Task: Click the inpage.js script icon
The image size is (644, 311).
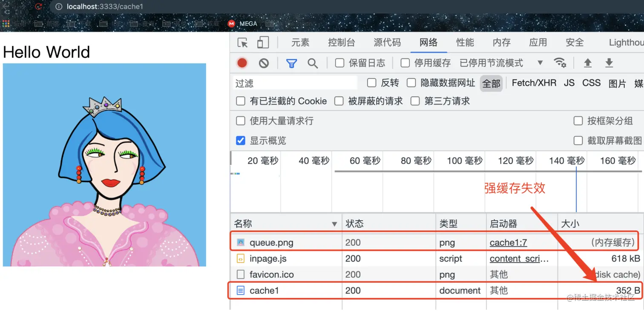Action: (x=241, y=259)
